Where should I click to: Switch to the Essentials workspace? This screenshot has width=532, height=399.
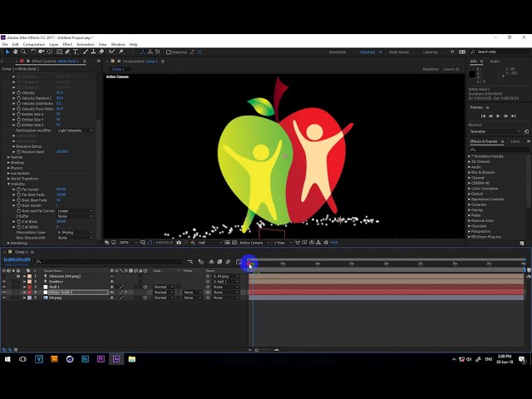(x=337, y=52)
